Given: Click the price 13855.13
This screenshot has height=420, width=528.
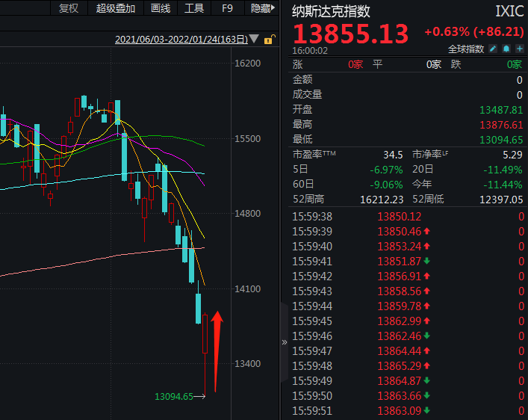Looking at the screenshot, I should coord(350,34).
